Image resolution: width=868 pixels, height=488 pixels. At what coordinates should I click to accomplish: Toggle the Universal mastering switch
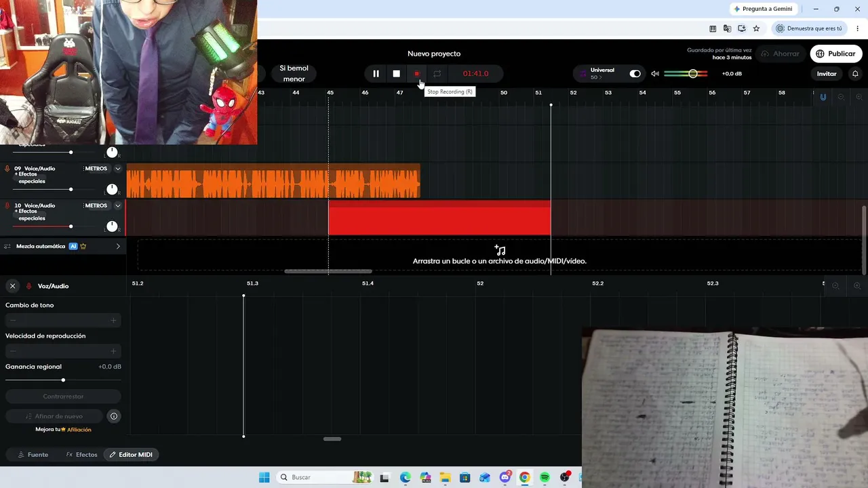point(635,74)
